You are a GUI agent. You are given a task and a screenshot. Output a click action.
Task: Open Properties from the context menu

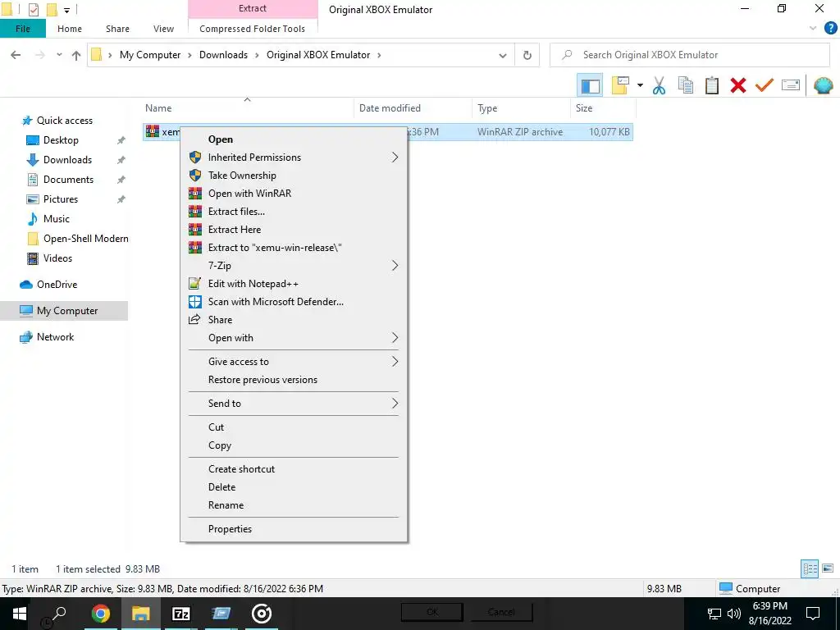(294, 529)
